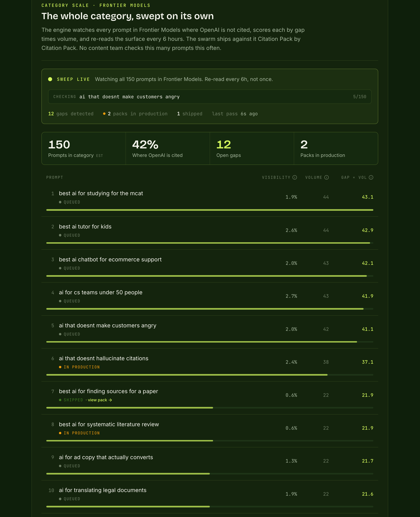This screenshot has width=420, height=517.
Task: Click the 43.1 gap score value
Action: coord(368,197)
